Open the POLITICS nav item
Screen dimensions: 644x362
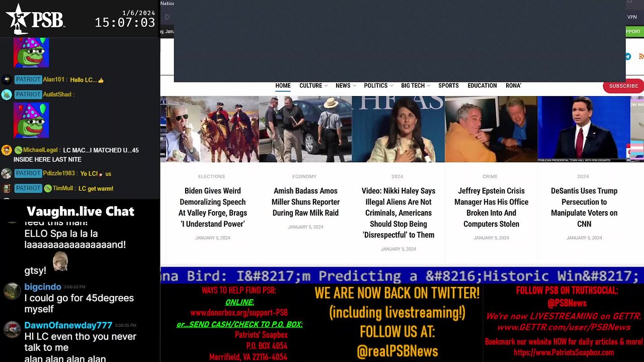(x=375, y=85)
